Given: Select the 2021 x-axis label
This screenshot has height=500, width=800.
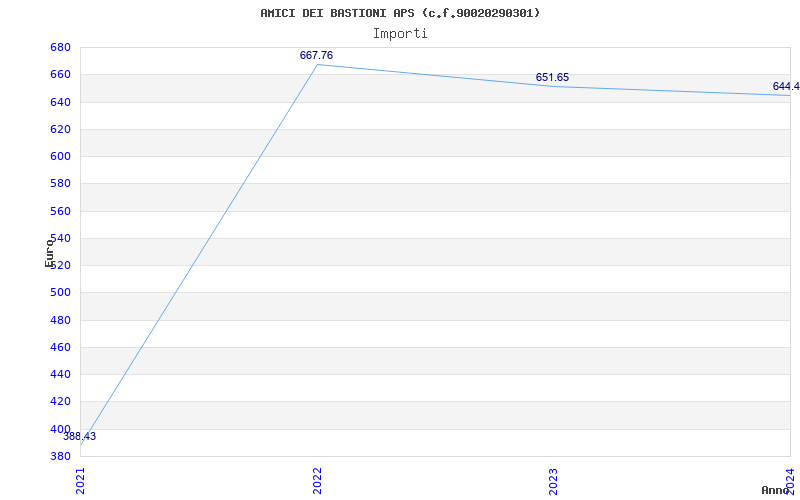Looking at the screenshot, I should point(81,481).
